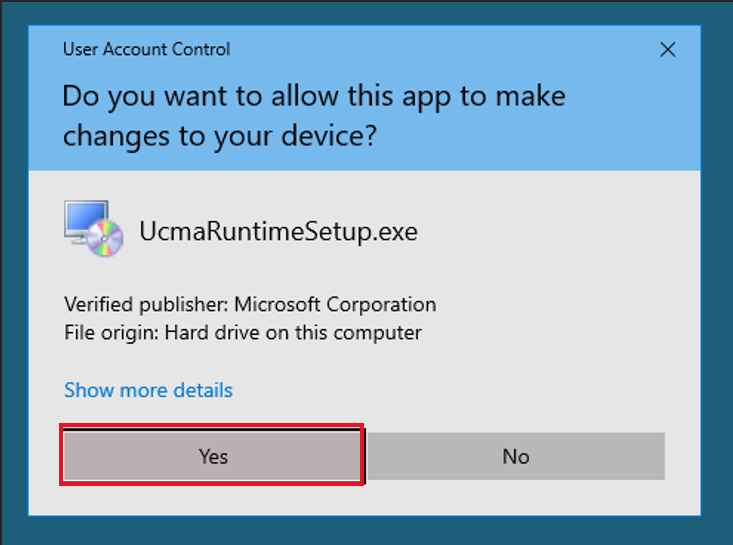
Task: Click the 'No' label on the gray button
Action: click(x=516, y=456)
